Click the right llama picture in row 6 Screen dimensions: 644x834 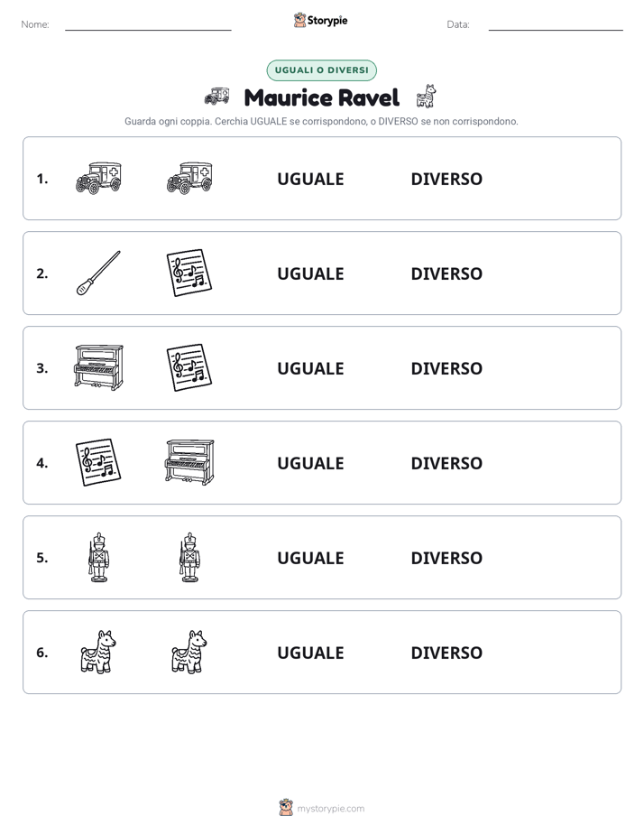189,652
